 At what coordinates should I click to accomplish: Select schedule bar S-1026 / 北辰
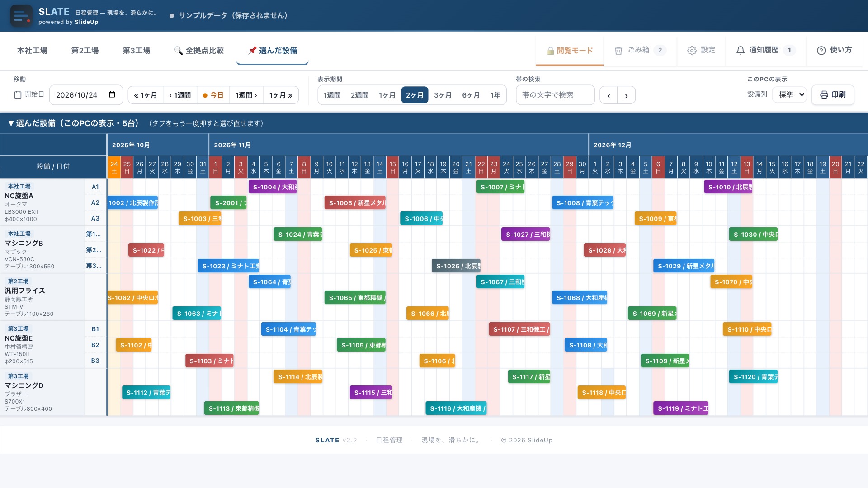pyautogui.click(x=456, y=266)
